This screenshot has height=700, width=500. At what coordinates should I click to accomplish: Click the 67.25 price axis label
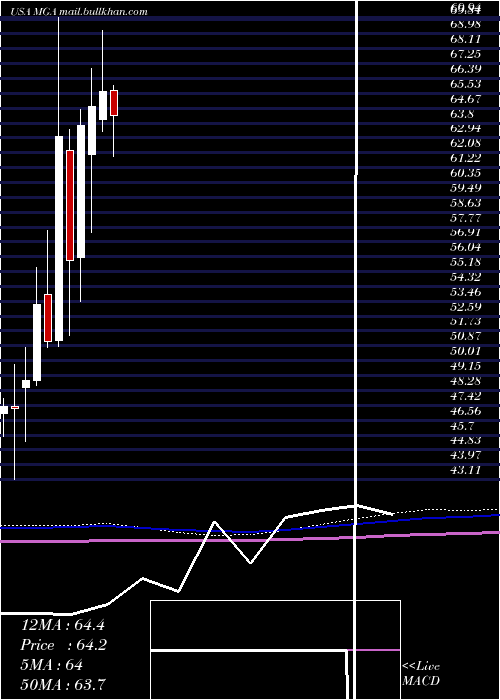point(466,54)
